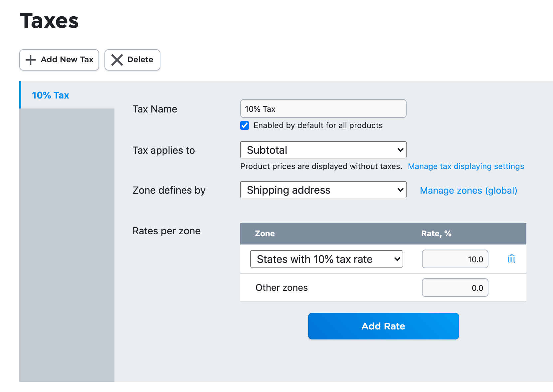Open the States with 10% tax rate dropdown

tap(326, 259)
